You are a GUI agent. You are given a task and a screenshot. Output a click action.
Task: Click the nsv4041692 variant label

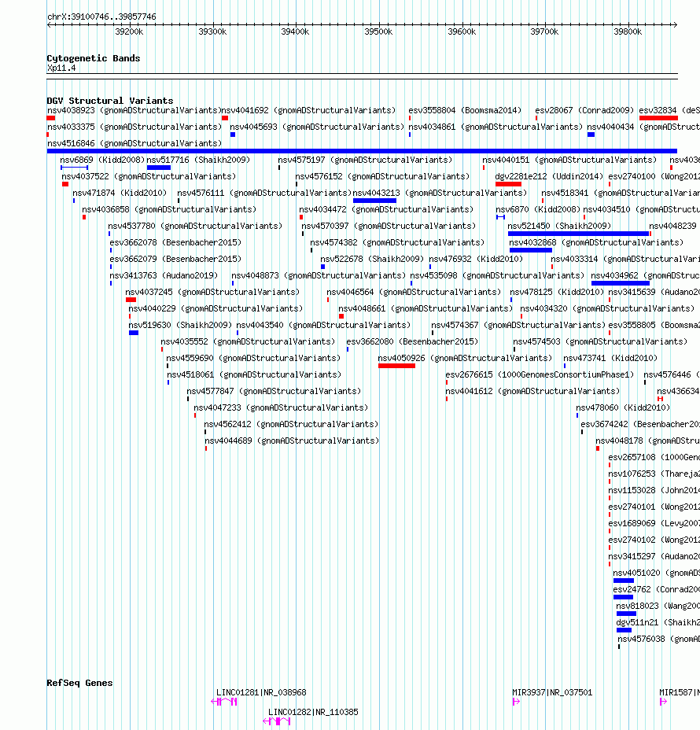click(x=308, y=110)
